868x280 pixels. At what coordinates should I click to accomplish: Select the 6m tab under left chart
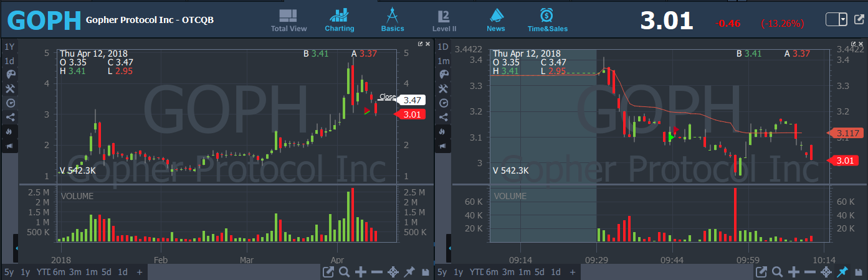(x=59, y=272)
